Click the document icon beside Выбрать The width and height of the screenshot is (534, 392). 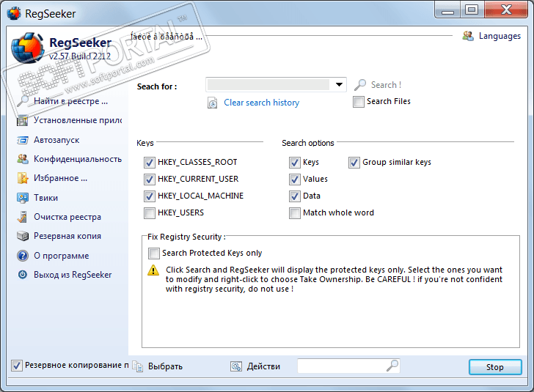click(x=138, y=366)
